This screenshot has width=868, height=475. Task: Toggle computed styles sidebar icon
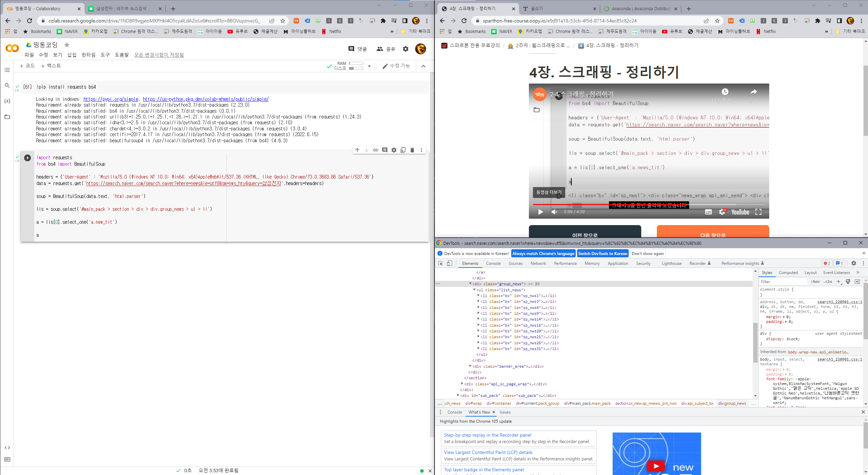[857, 281]
